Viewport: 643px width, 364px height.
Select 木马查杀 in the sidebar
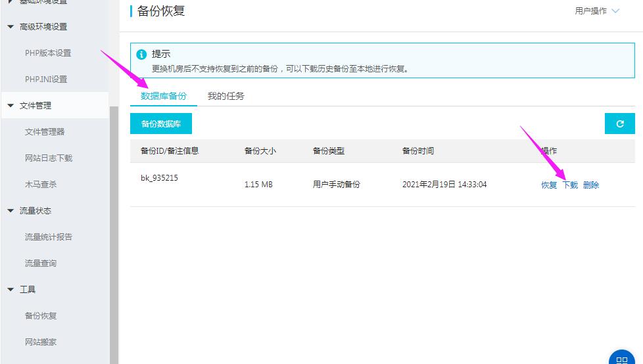[41, 185]
